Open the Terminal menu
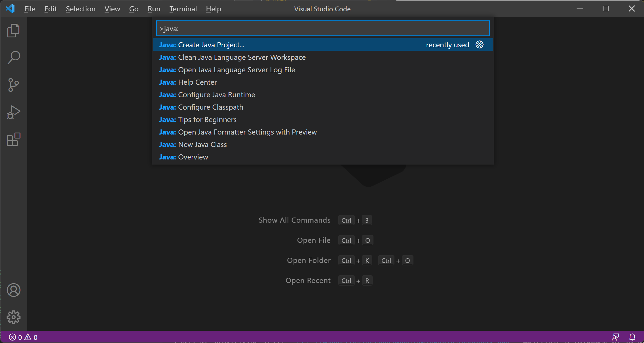 coord(183,9)
